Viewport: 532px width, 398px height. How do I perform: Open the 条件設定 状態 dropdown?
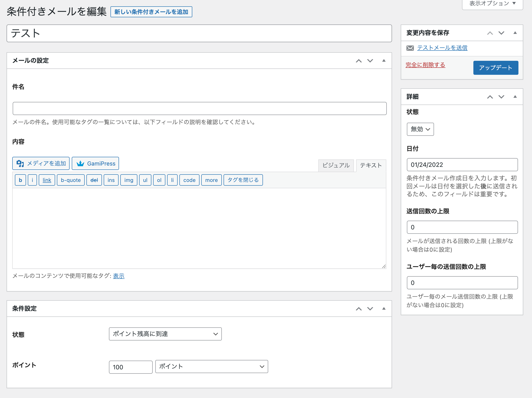point(165,334)
